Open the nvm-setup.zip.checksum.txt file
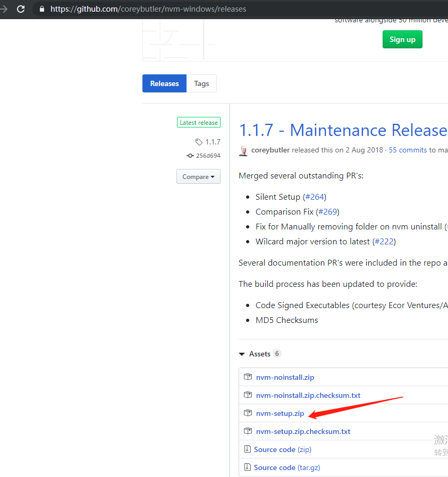Screen dimensions: 448x477 (x=303, y=431)
